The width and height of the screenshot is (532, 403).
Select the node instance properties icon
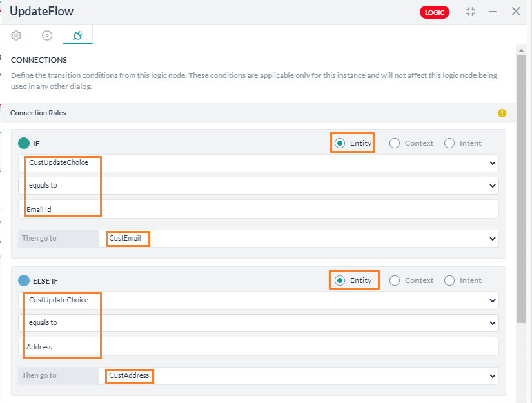pyautogui.click(x=46, y=35)
